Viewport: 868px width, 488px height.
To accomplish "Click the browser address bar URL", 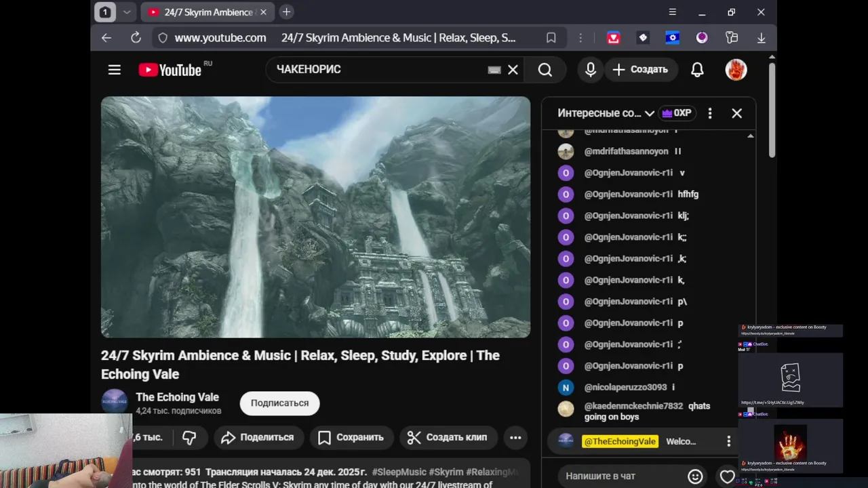I will pos(220,38).
